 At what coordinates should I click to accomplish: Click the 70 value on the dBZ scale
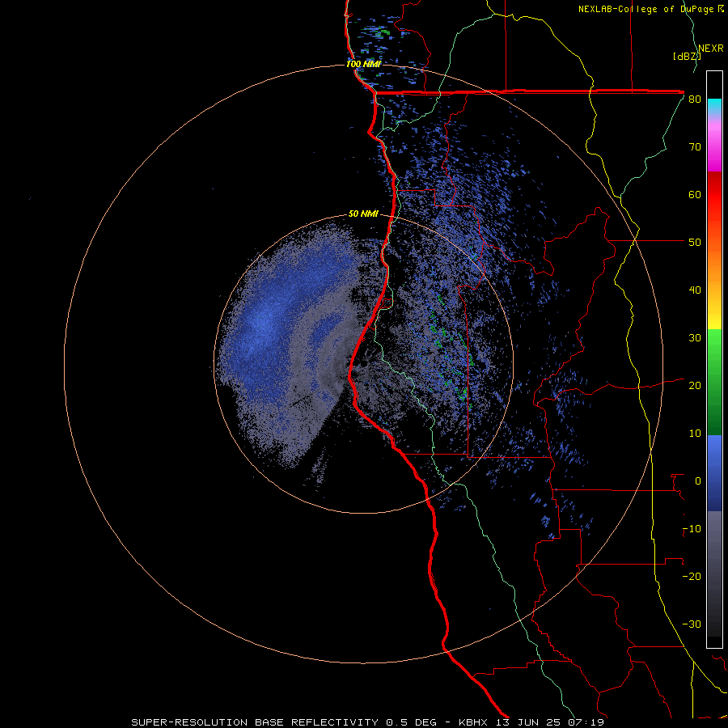coord(695,147)
